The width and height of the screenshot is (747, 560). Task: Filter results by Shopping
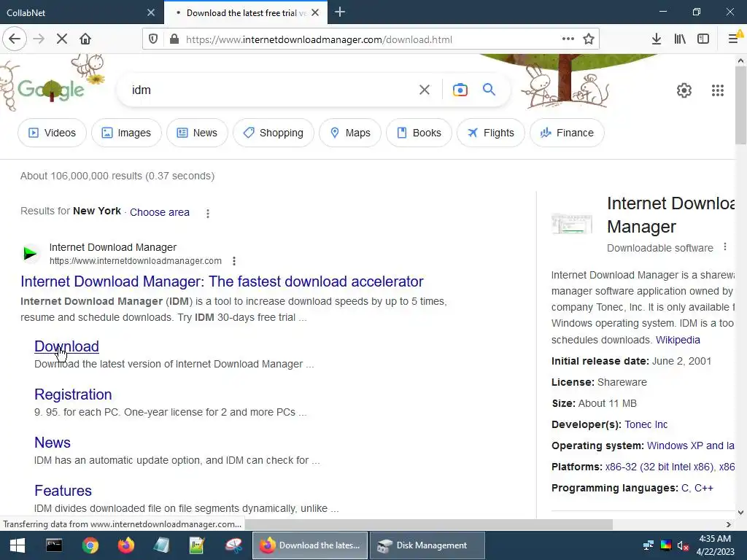[x=274, y=133]
